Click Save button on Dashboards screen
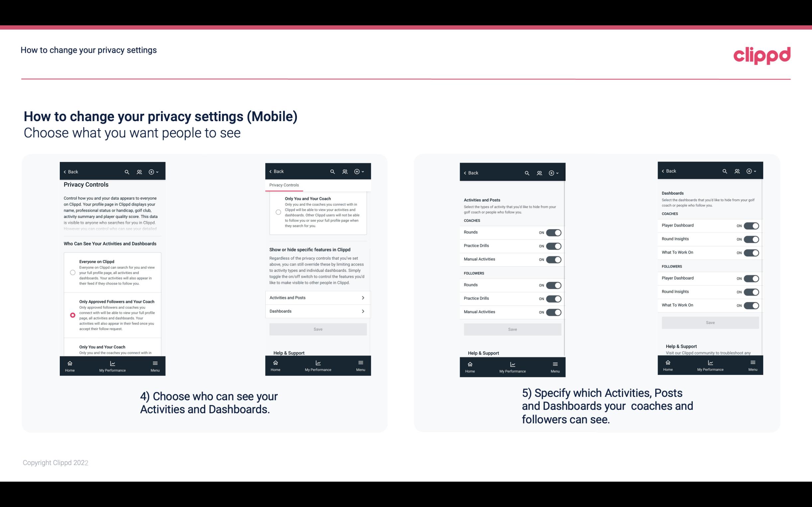Viewport: 812px width, 507px height. pos(709,323)
